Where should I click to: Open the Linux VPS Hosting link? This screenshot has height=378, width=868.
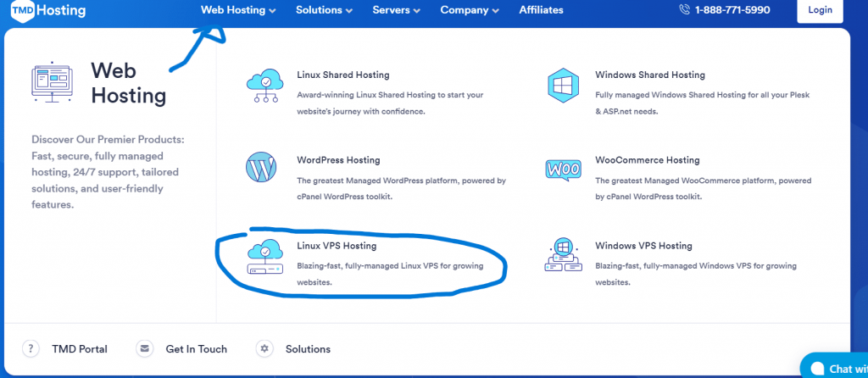click(337, 246)
